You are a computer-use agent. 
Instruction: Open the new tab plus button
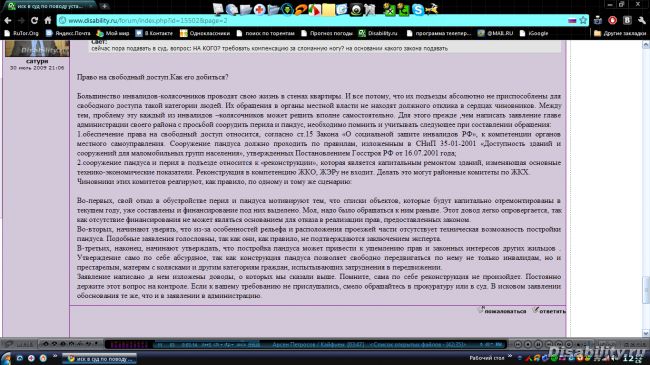tap(104, 6)
